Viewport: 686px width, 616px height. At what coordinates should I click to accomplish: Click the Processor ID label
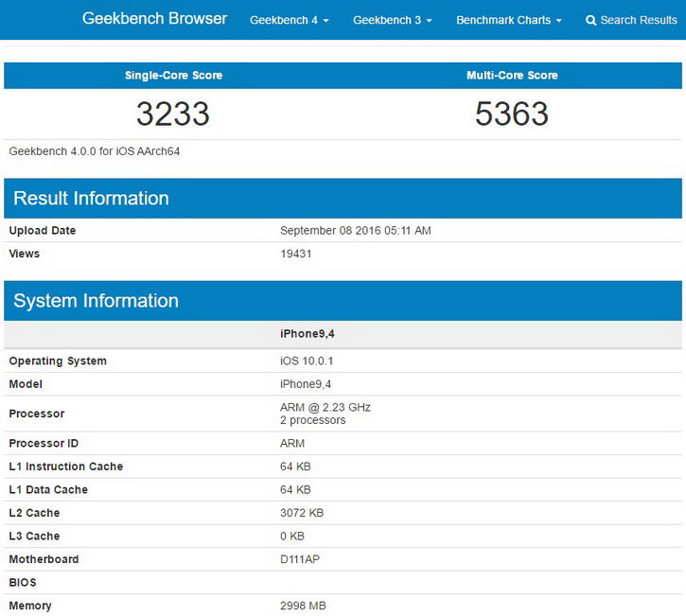pyautogui.click(x=44, y=443)
